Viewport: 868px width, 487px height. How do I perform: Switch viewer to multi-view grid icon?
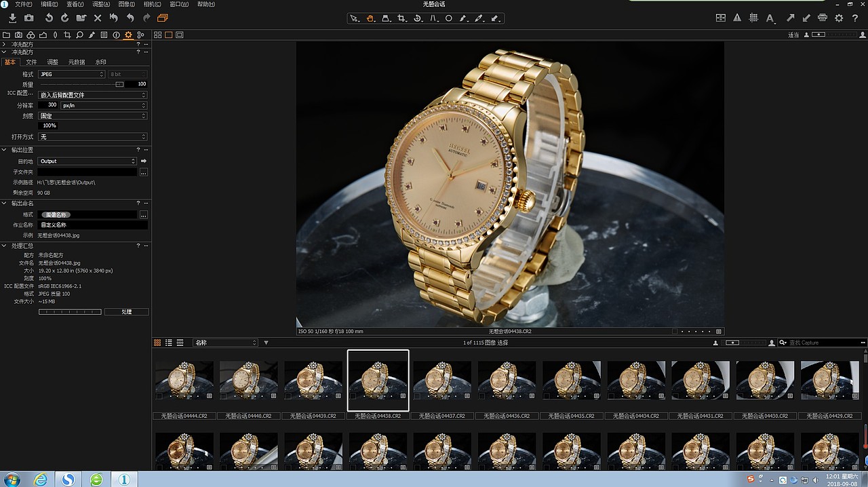pos(158,35)
